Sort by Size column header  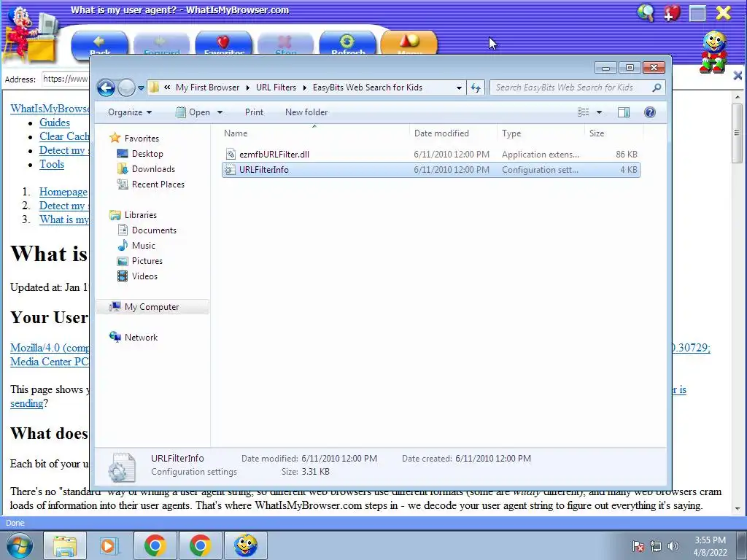613,133
